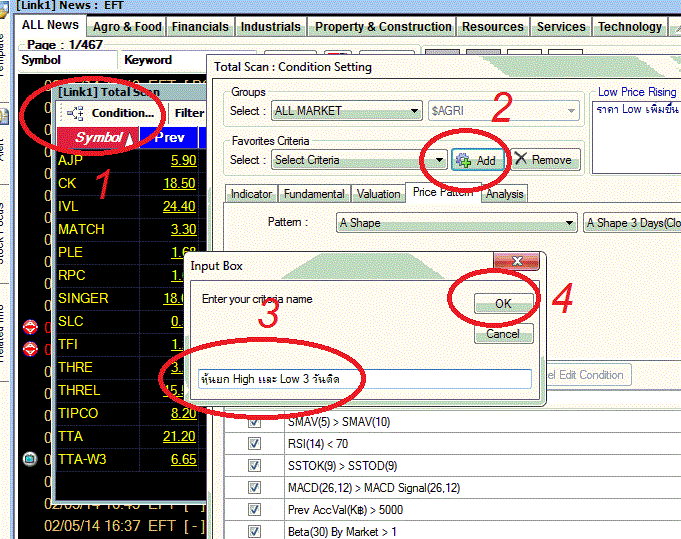
Task: Open the ALL MARKET groups dropdown
Action: point(347,111)
